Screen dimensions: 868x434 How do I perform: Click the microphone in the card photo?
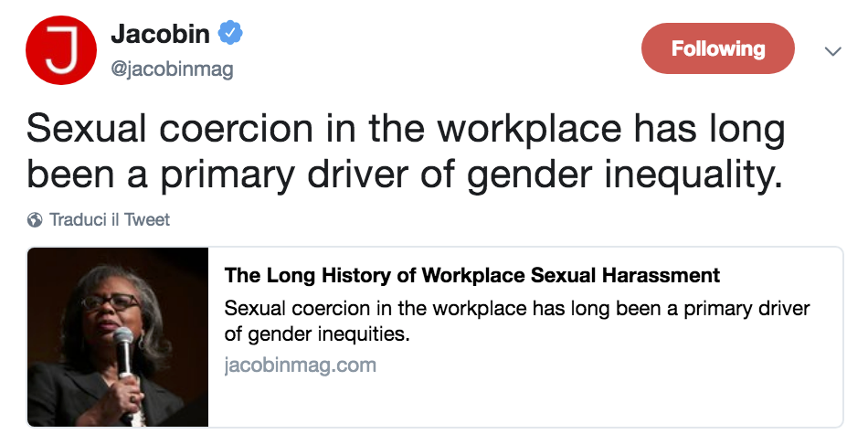click(123, 352)
